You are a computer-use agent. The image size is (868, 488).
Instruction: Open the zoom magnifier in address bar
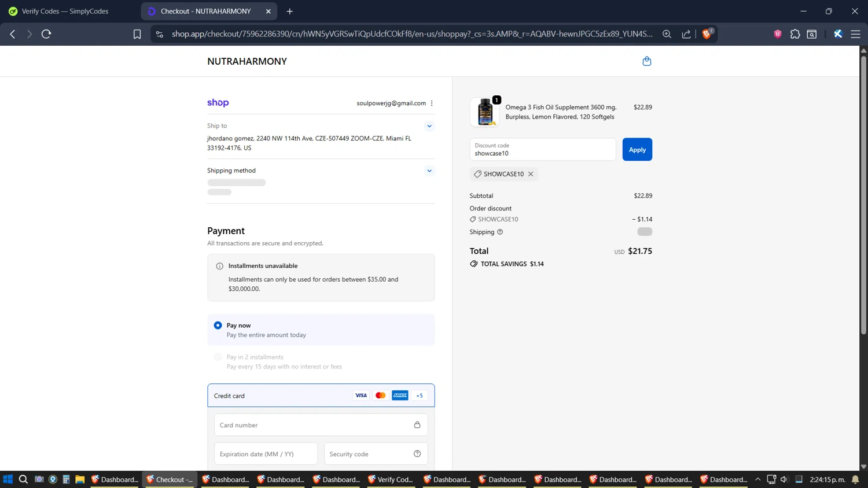click(x=667, y=34)
